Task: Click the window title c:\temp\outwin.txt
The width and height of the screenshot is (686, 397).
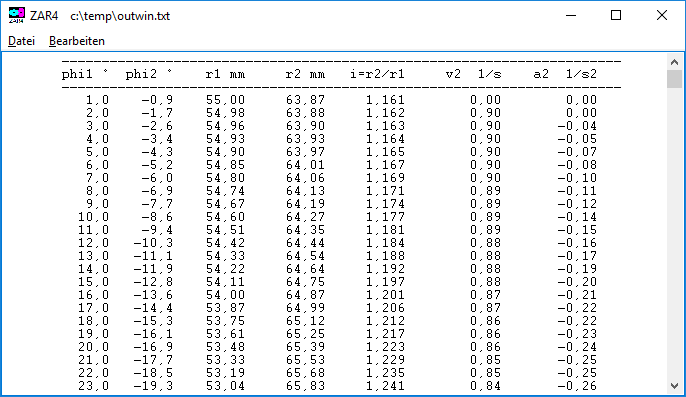Action: coord(120,16)
